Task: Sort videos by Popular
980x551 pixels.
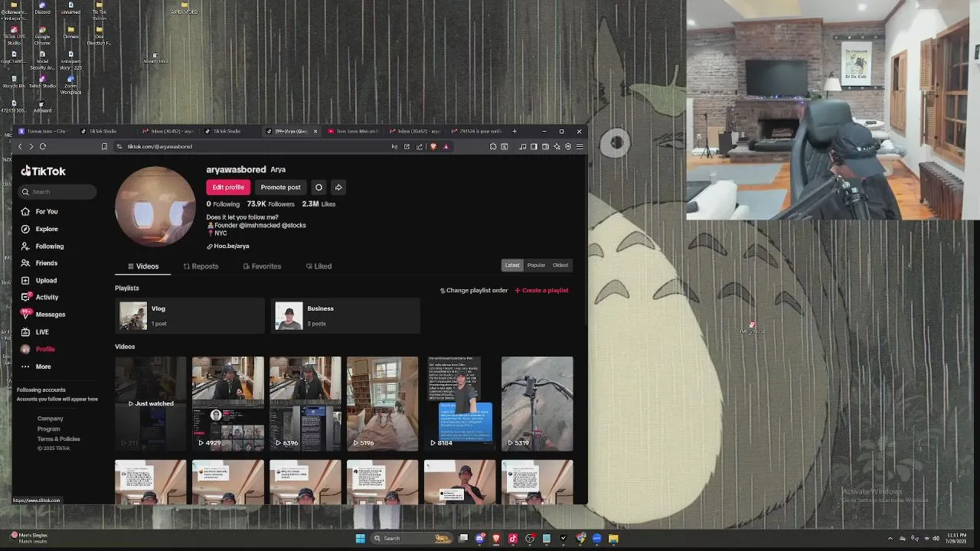Action: pos(536,266)
